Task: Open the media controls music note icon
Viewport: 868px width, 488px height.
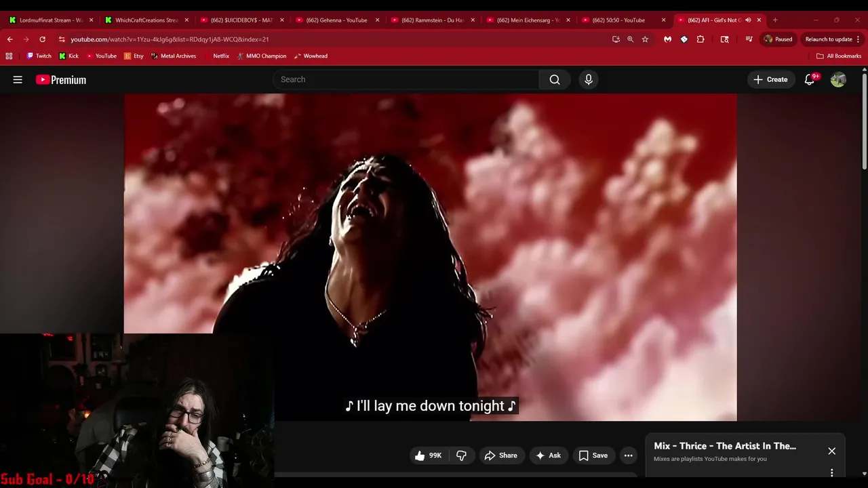Action: (749, 39)
